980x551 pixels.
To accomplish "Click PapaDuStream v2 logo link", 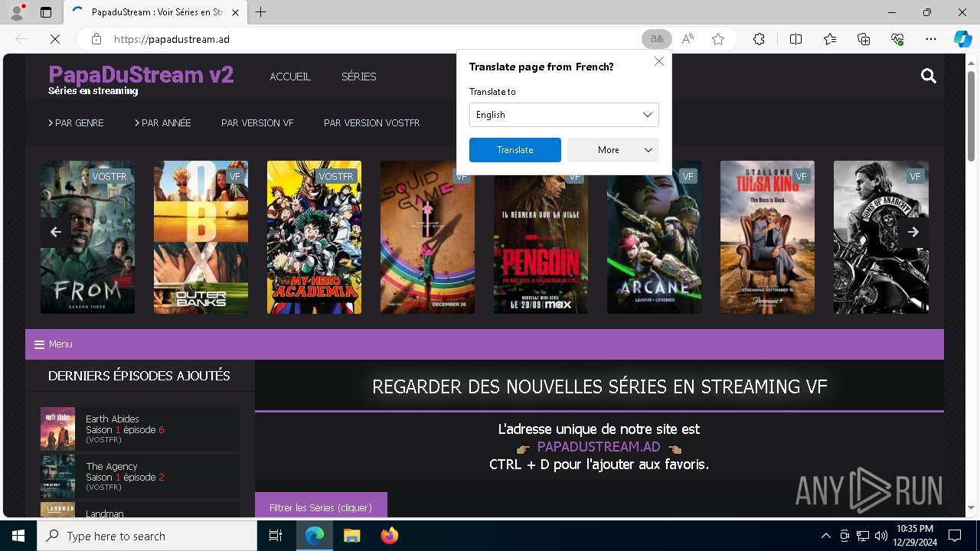I will [141, 75].
